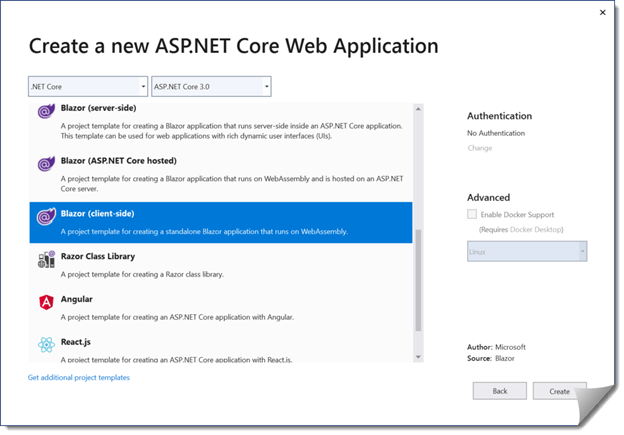
Task: Select Blazor (ASP.NET Core hosted) title
Action: coord(119,161)
